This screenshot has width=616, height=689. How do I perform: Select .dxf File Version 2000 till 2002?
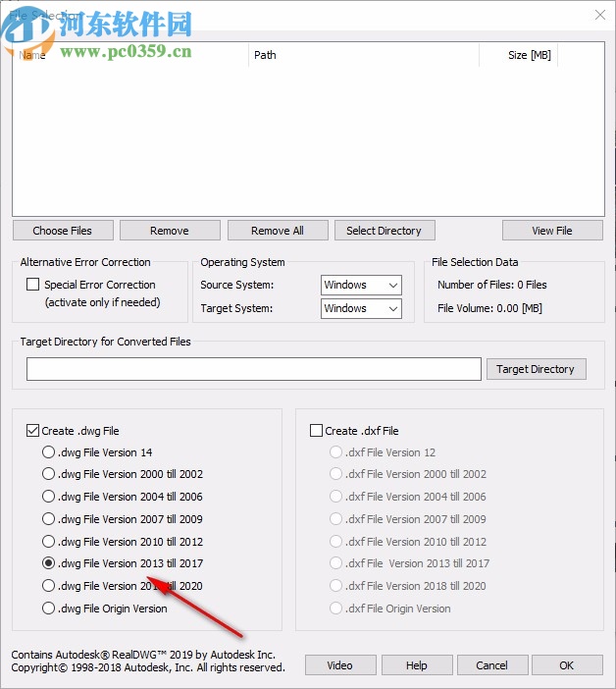(x=335, y=474)
